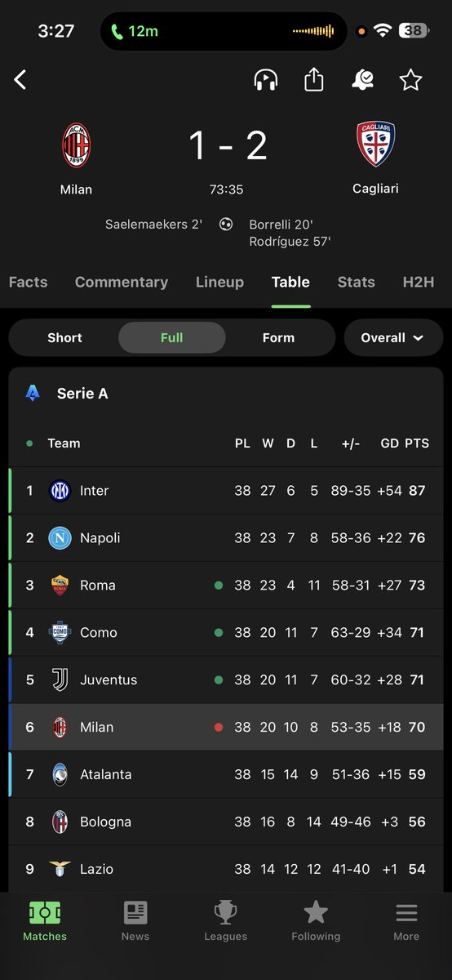Open audio commentary headphones icon
Viewport: 452px width, 980px height.
pyautogui.click(x=266, y=79)
